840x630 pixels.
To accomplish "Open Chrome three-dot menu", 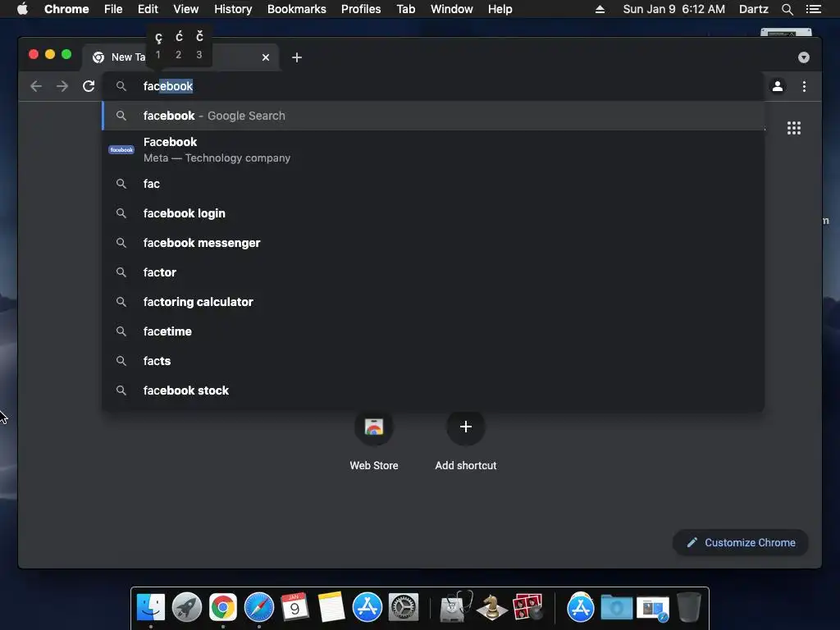I will point(804,86).
